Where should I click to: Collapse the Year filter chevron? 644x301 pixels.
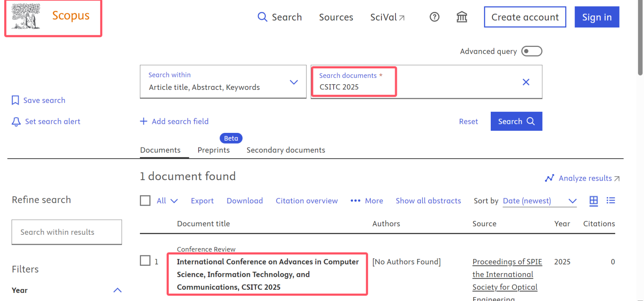tap(117, 290)
